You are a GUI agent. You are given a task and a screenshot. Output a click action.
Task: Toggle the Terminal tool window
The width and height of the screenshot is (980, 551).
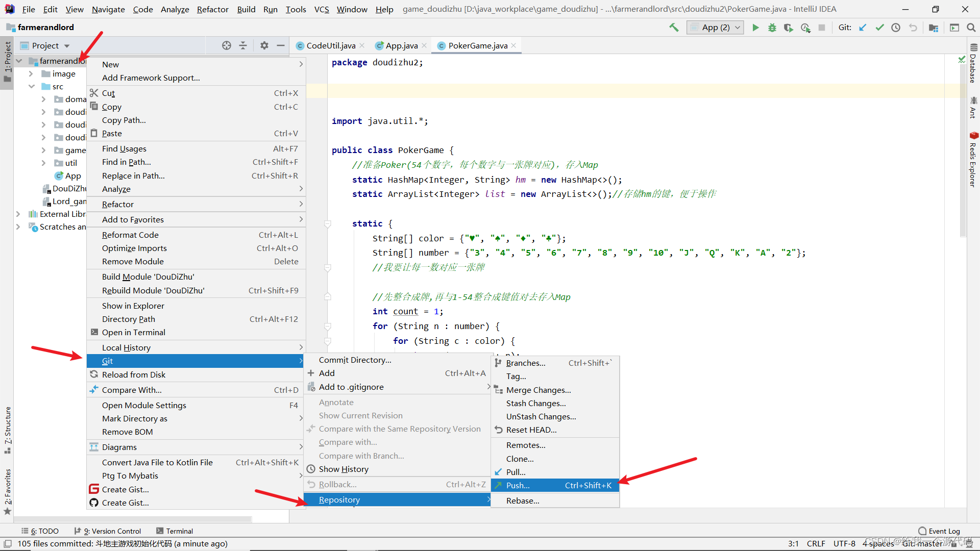tap(175, 531)
